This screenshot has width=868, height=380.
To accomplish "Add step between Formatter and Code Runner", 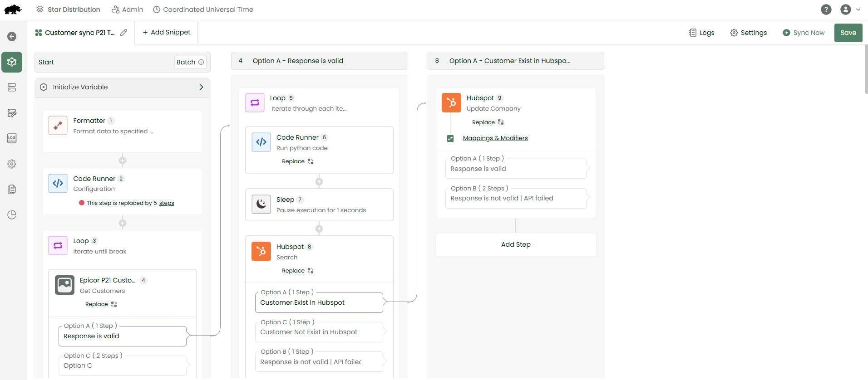I will (123, 161).
